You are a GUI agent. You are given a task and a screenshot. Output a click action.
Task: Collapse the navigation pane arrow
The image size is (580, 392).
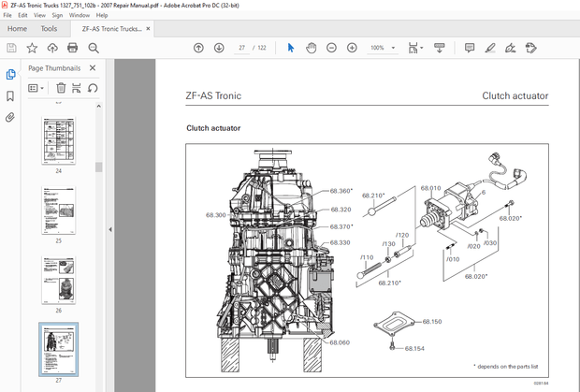(110, 229)
